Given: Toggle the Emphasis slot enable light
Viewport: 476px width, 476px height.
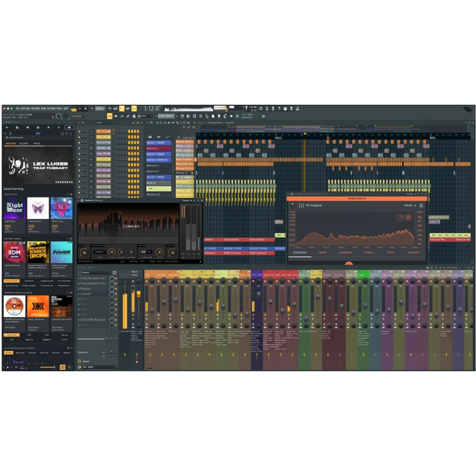Looking at the screenshot, I should click(116, 294).
